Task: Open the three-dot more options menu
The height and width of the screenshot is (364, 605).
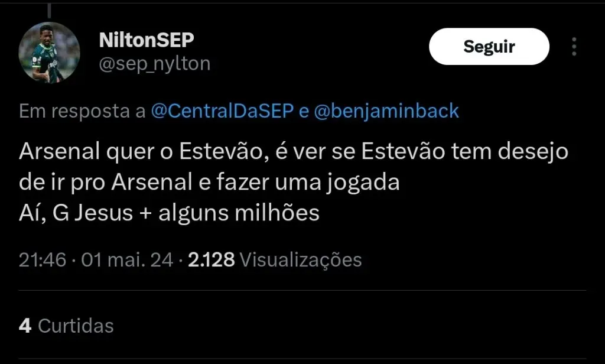Action: (x=574, y=47)
